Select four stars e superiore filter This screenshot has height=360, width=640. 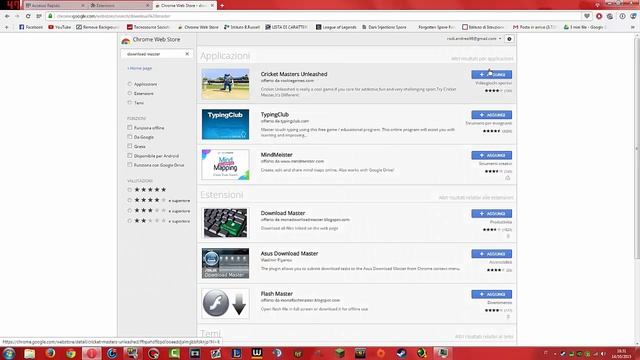coord(130,200)
